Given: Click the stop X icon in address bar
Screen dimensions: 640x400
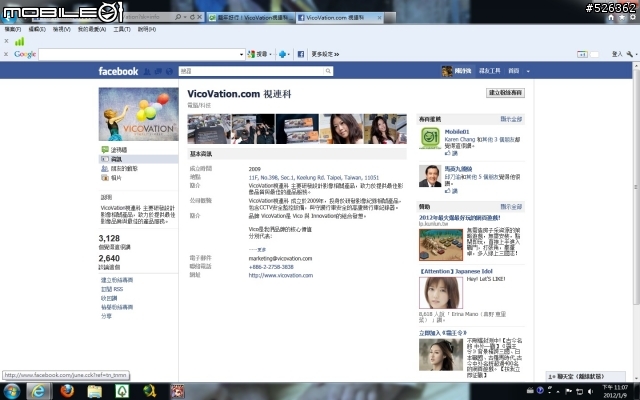Looking at the screenshot, I should point(199,17).
